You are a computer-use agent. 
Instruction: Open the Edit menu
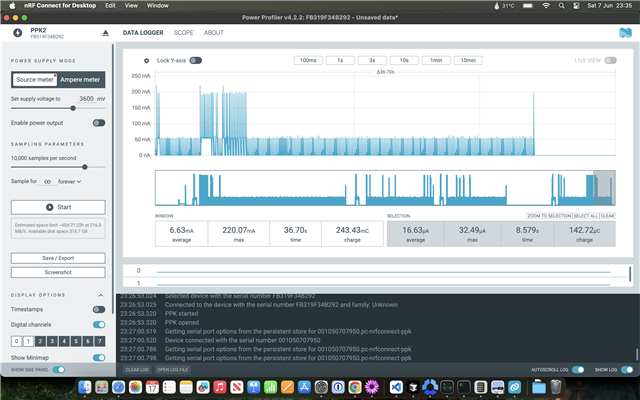coord(110,6)
